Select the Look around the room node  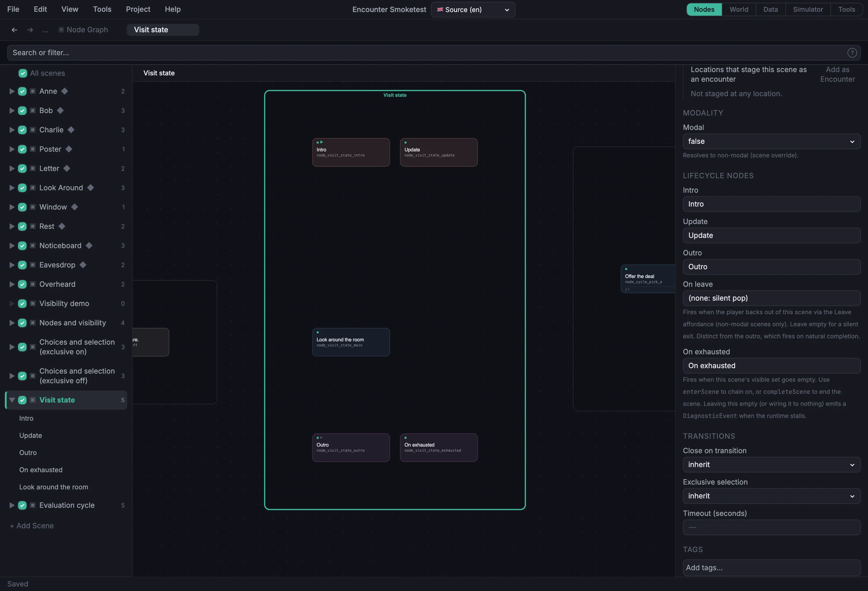(351, 342)
